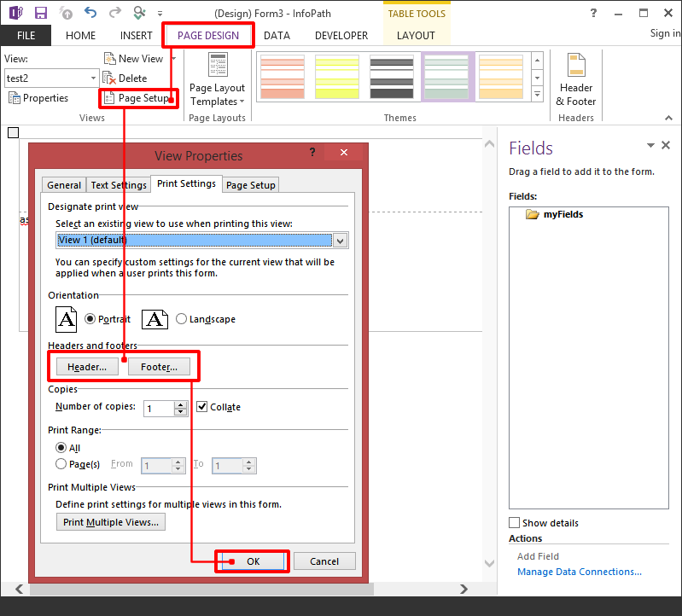Click View Properties dialog help icon
This screenshot has width=682, height=616.
pos(312,152)
